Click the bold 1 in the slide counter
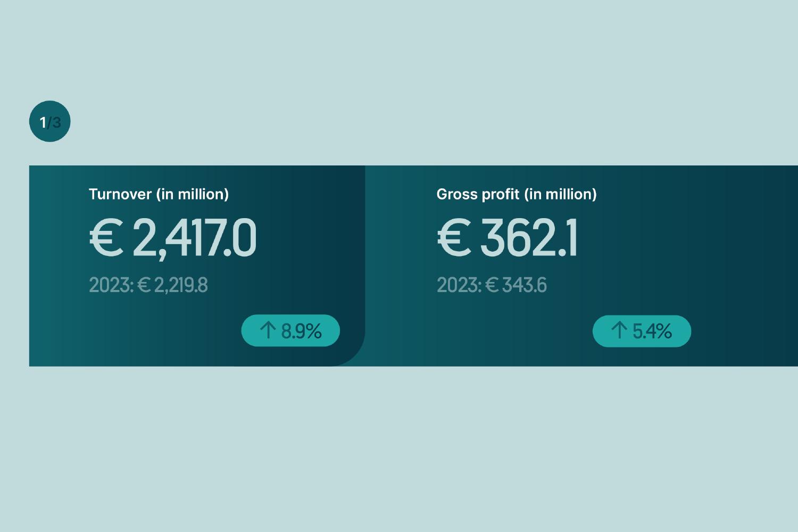Viewport: 798px width, 532px height. [43, 123]
